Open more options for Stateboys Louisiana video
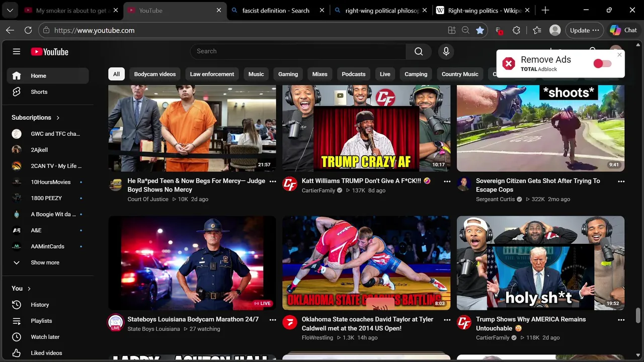The width and height of the screenshot is (644, 362). coord(273,320)
